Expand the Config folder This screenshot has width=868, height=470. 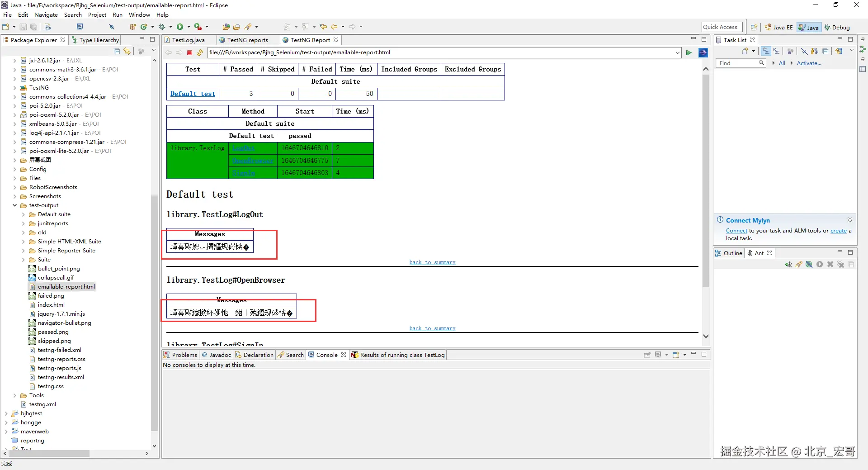pos(14,169)
